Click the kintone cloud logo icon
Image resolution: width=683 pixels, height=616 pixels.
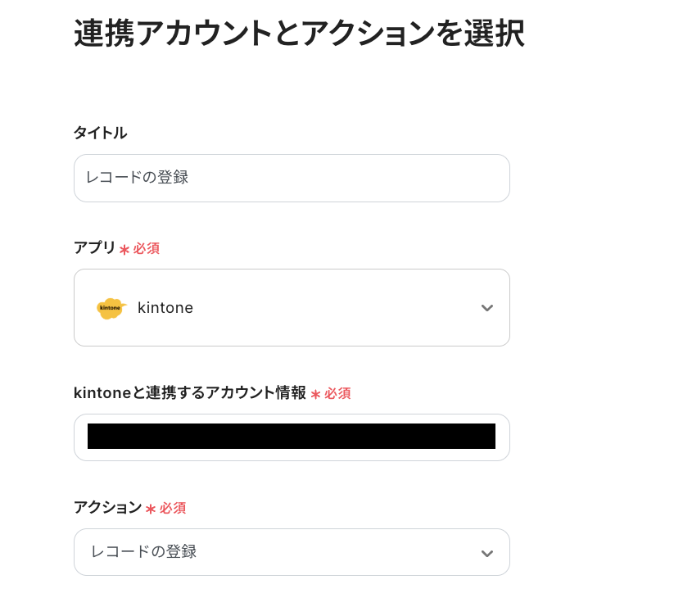tap(111, 308)
